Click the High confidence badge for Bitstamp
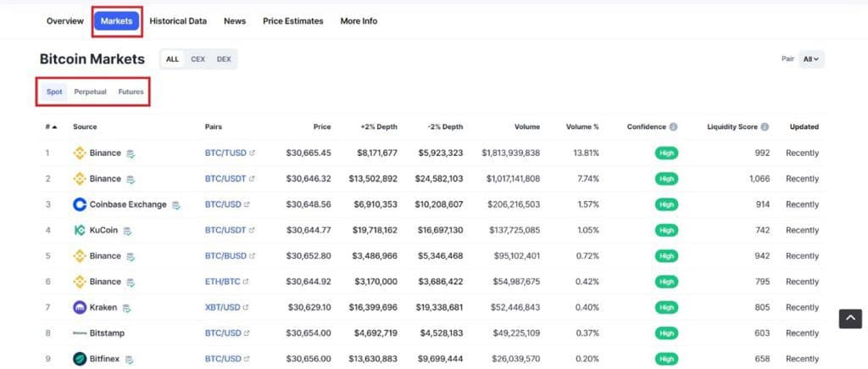 coord(666,333)
